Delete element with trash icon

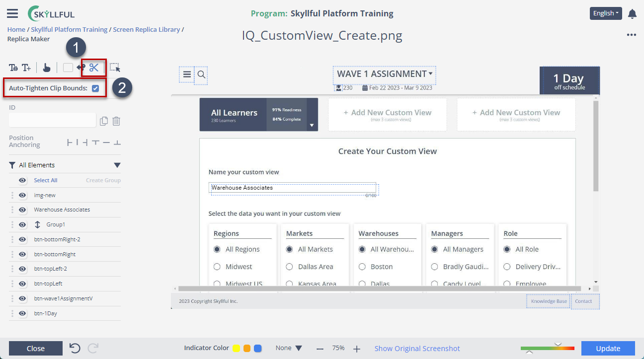pos(116,121)
